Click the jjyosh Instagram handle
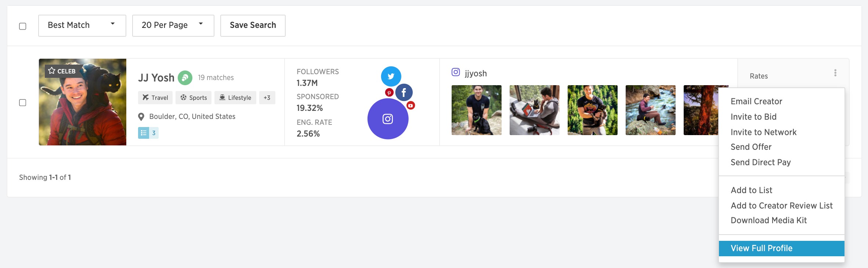Screen dimensions: 868x268 point(476,73)
